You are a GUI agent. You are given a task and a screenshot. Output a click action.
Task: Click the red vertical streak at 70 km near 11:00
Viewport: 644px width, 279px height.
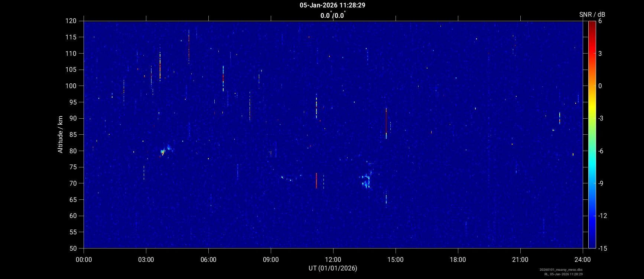[x=316, y=181]
